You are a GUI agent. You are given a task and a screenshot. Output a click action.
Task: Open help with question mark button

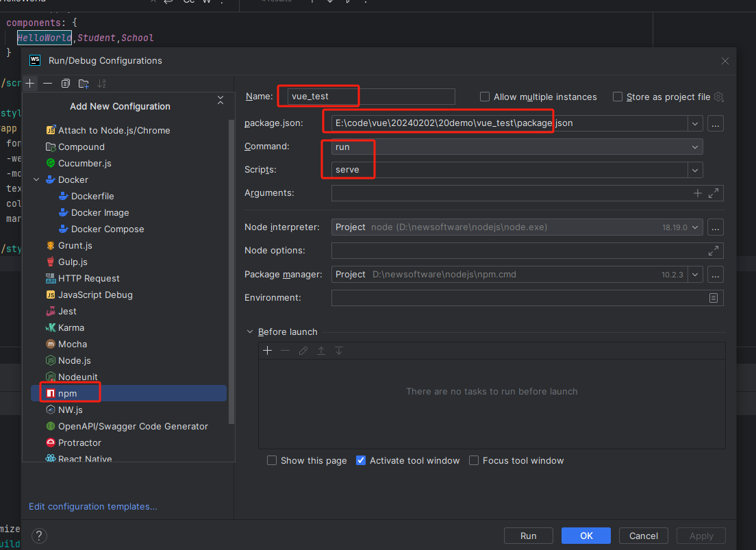[x=39, y=536]
